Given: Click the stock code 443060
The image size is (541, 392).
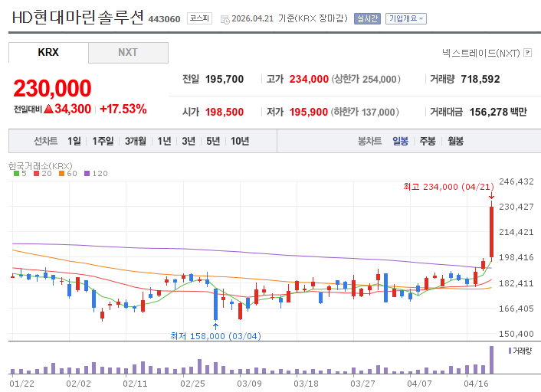Looking at the screenshot, I should (x=164, y=19).
